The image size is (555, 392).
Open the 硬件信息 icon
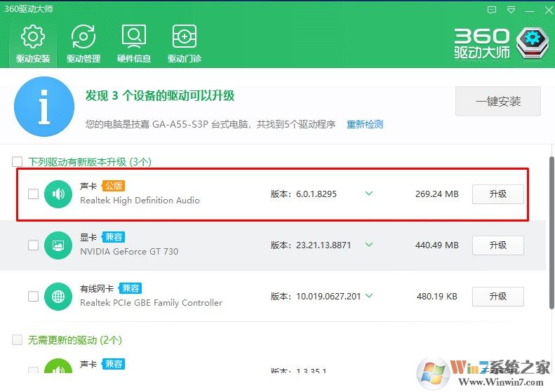point(133,38)
